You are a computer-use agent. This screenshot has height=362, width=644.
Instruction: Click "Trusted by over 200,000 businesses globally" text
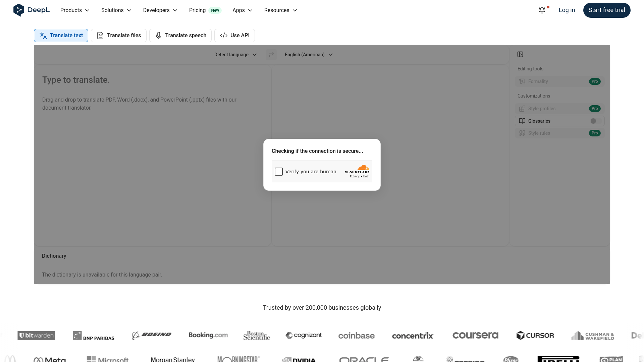[322, 308]
